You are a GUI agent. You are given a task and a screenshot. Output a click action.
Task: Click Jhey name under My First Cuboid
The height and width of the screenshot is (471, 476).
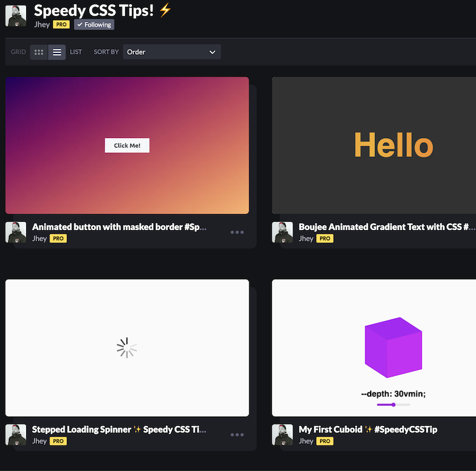[306, 441]
